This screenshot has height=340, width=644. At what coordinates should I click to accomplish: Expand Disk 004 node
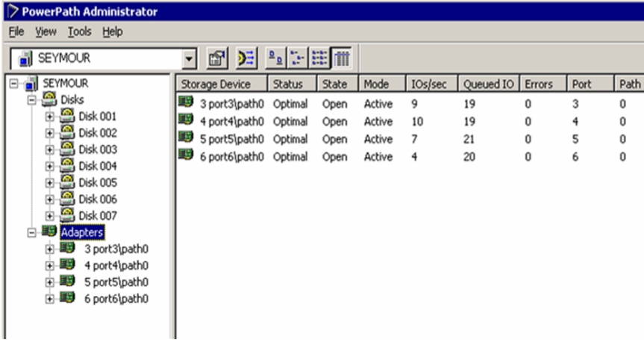tap(50, 167)
